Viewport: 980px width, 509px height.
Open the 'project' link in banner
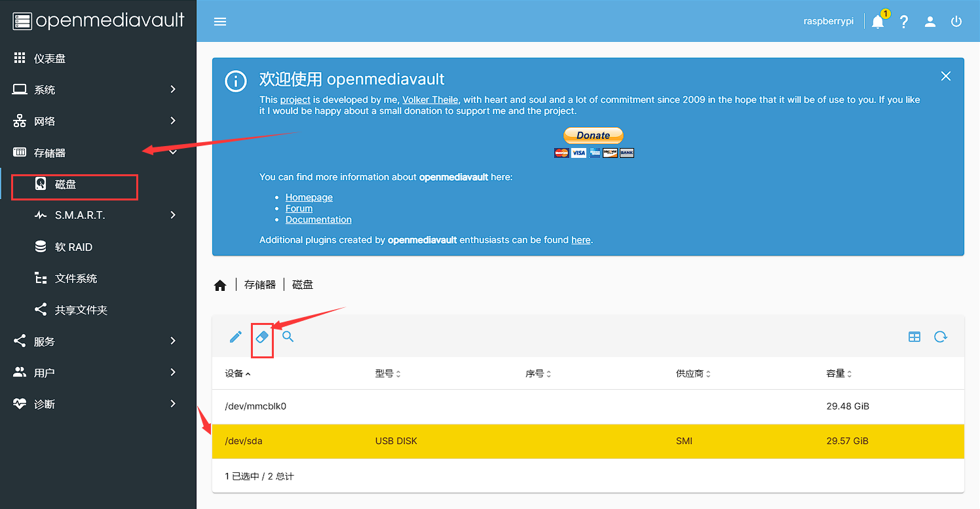tap(295, 100)
